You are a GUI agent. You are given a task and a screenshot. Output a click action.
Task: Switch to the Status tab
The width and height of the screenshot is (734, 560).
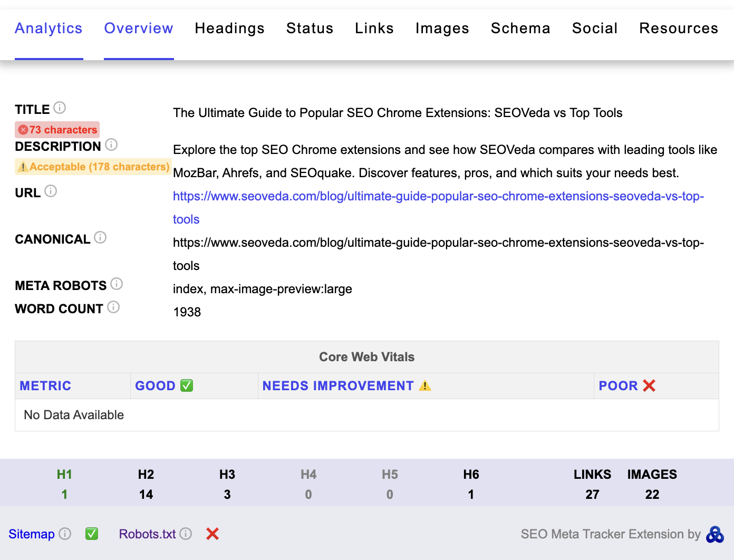click(x=310, y=28)
